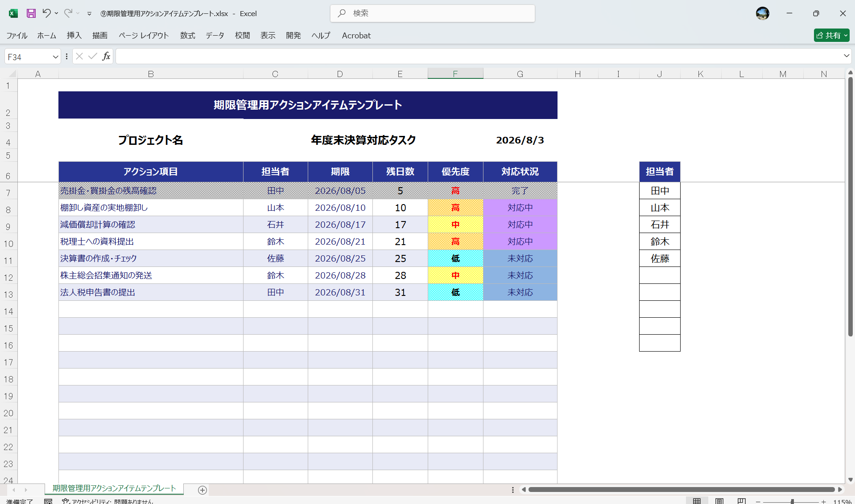Switch to the 校閲 ribbon tab
Image resolution: width=855 pixels, height=504 pixels.
(x=243, y=35)
